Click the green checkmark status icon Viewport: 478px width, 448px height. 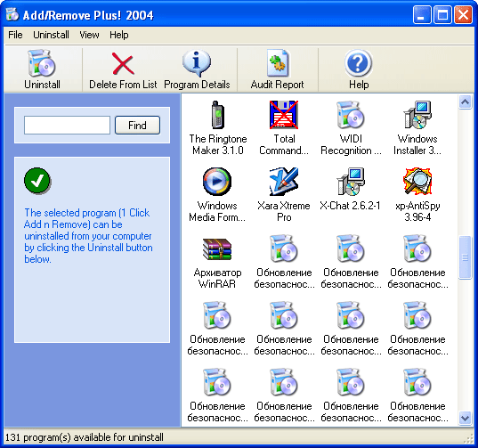click(x=37, y=181)
